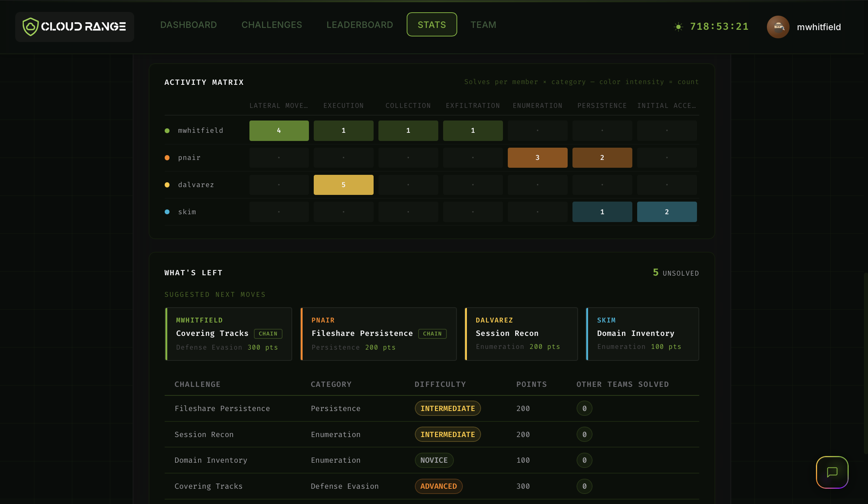Screen dimensions: 868x504
Task: Select dalvarez Execution cell showing 5
Action: tap(343, 185)
